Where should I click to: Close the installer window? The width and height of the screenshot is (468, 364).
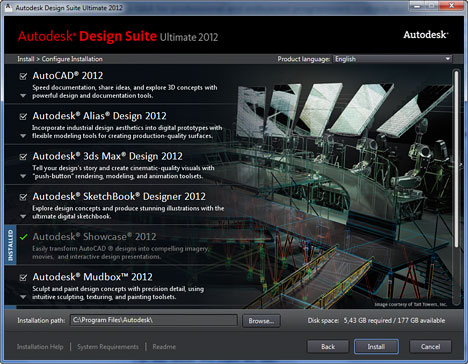coord(451,6)
